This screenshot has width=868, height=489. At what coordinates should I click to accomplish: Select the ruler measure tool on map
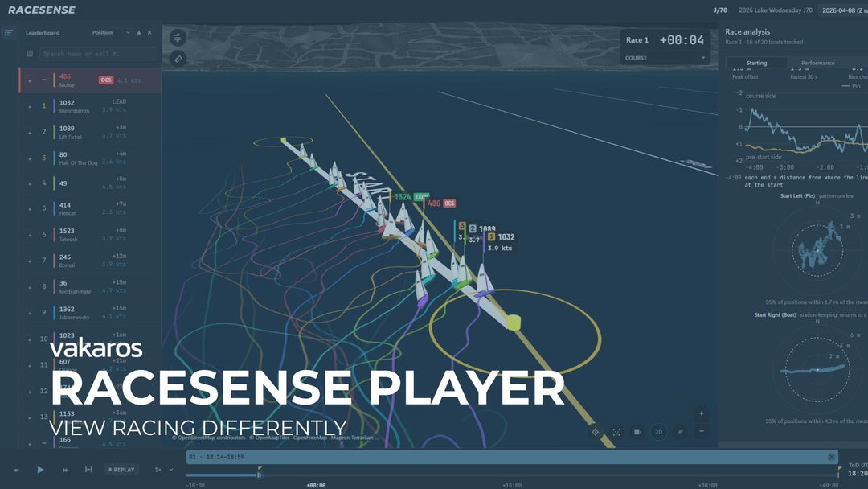pyautogui.click(x=178, y=59)
